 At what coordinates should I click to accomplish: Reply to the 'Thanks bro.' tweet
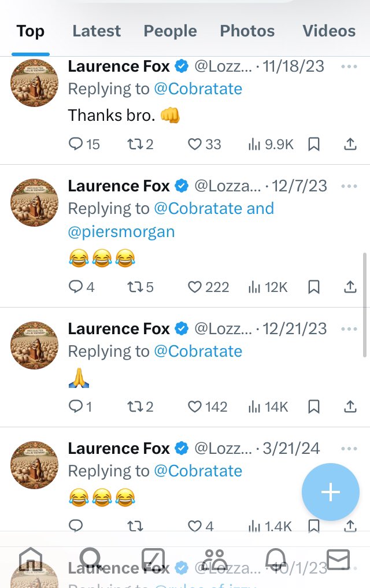[76, 144]
